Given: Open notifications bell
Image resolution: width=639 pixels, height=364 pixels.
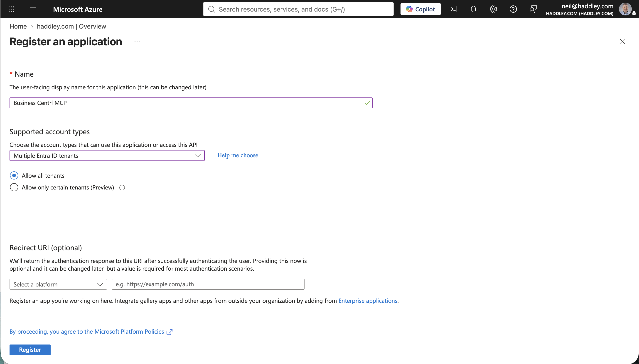Looking at the screenshot, I should point(473,9).
